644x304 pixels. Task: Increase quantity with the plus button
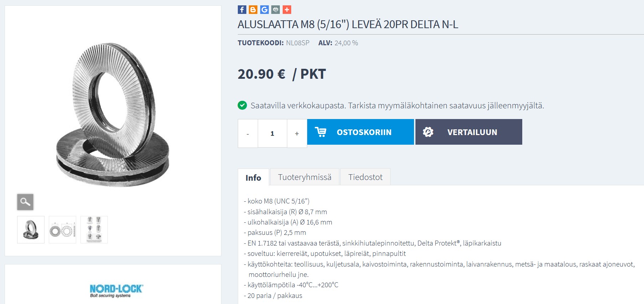[x=297, y=134]
